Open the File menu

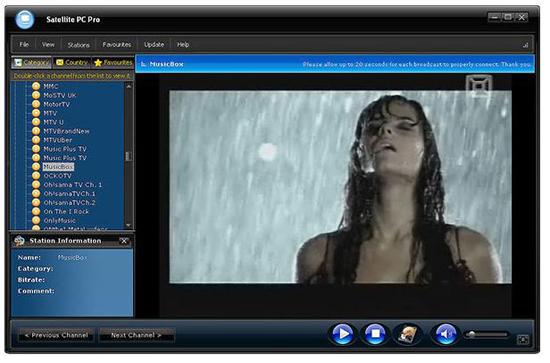click(24, 45)
